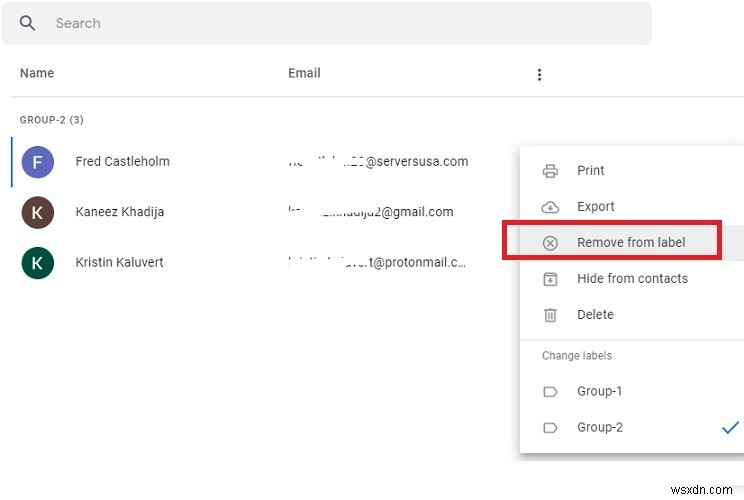Click the cloud export icon
This screenshot has height=500, width=744.
550,207
